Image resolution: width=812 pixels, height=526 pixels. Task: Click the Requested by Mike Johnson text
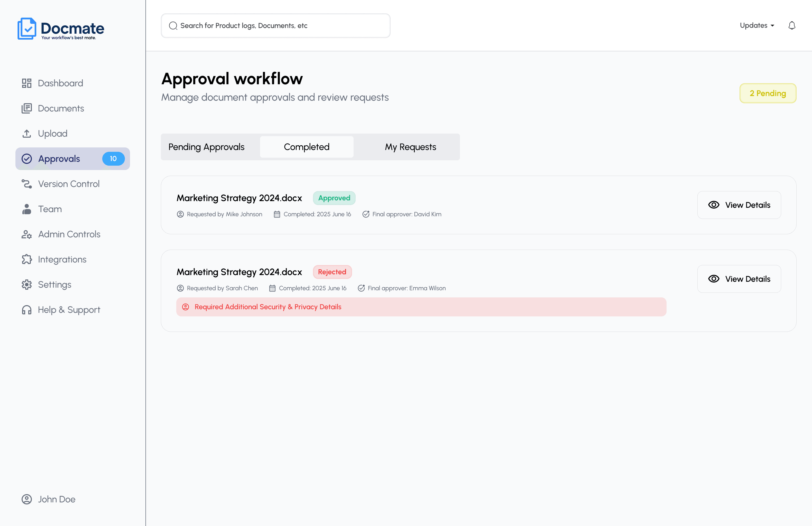pos(225,214)
